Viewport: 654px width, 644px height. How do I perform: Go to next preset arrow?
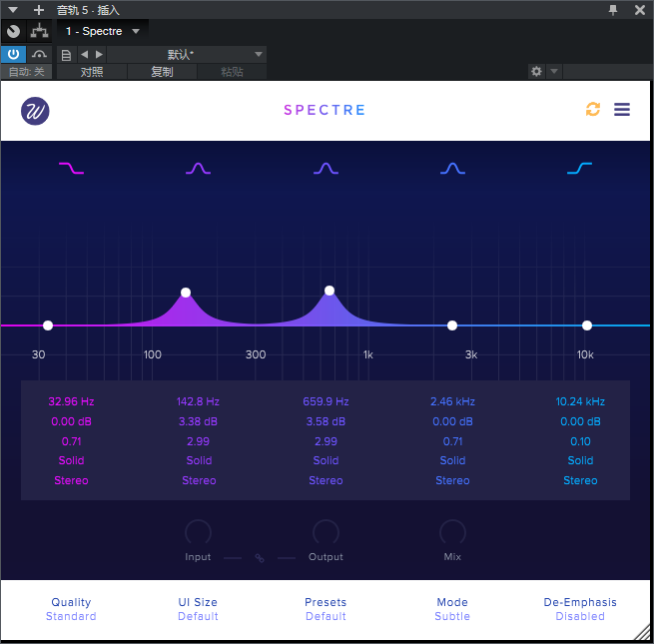[99, 54]
